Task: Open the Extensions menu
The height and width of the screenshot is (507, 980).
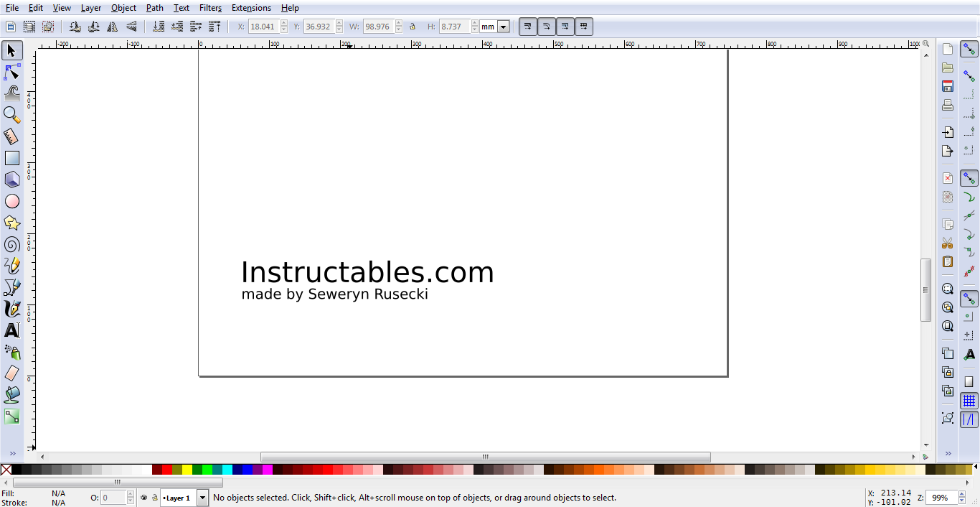Action: click(x=251, y=8)
